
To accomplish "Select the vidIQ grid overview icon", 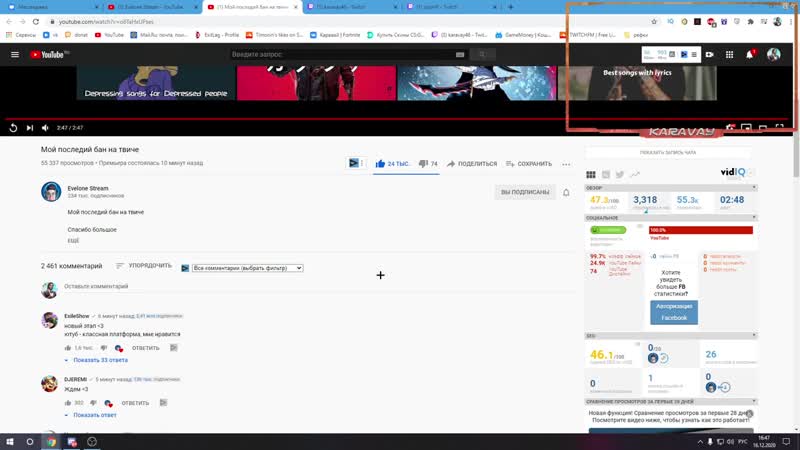I will tap(591, 174).
